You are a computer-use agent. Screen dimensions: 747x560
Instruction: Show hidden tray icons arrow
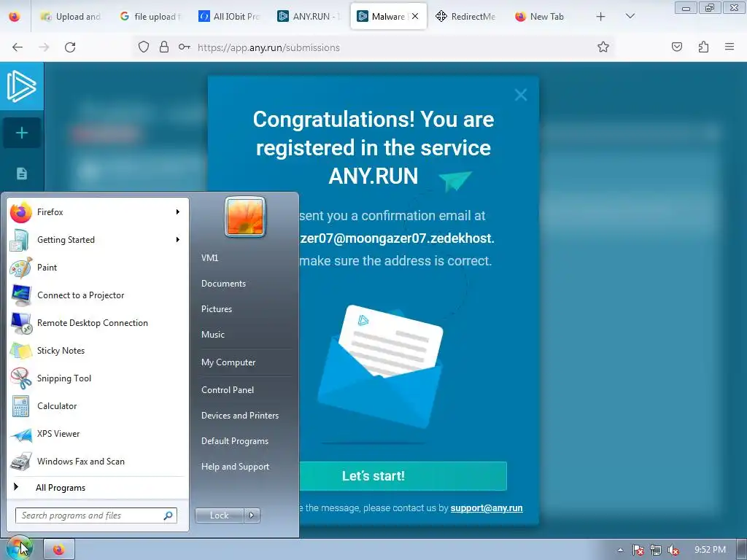(x=620, y=550)
